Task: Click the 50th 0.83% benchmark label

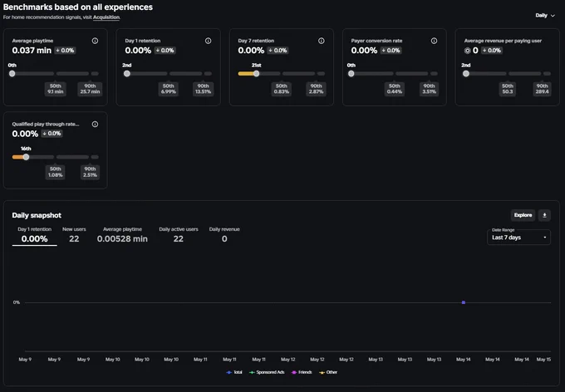Action: 282,89
